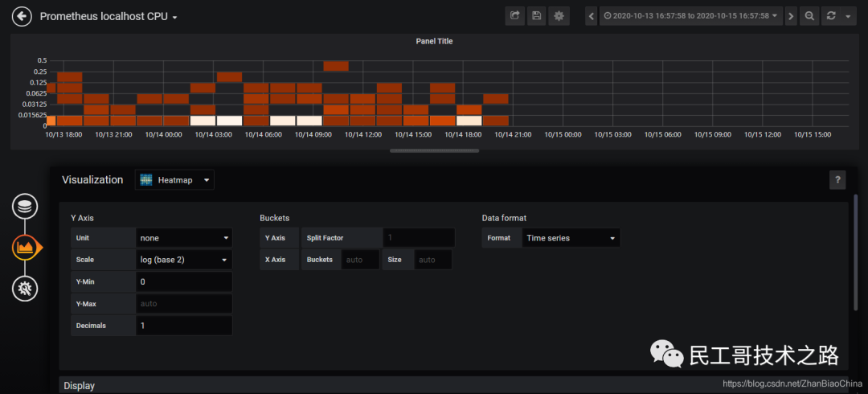Open the Unit dropdown set to none

tap(184, 238)
